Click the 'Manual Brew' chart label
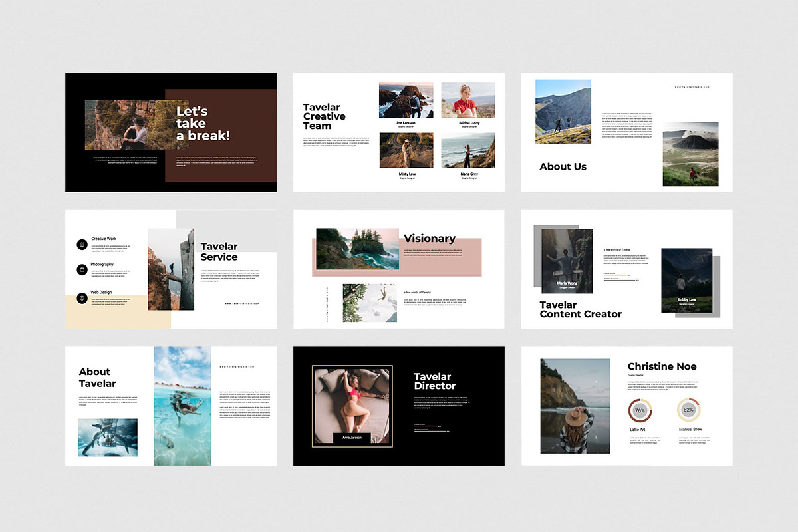Viewport: 798px width, 532px height. point(690,430)
